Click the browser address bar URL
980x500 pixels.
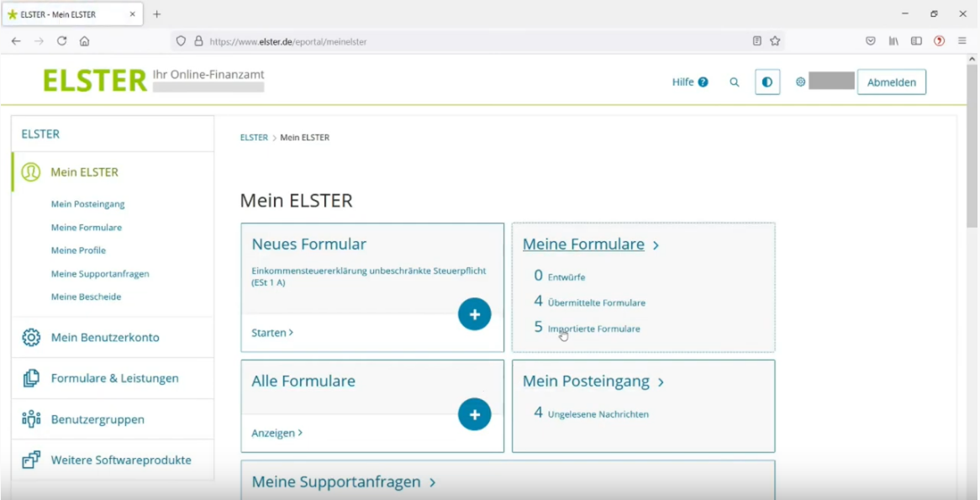point(288,42)
